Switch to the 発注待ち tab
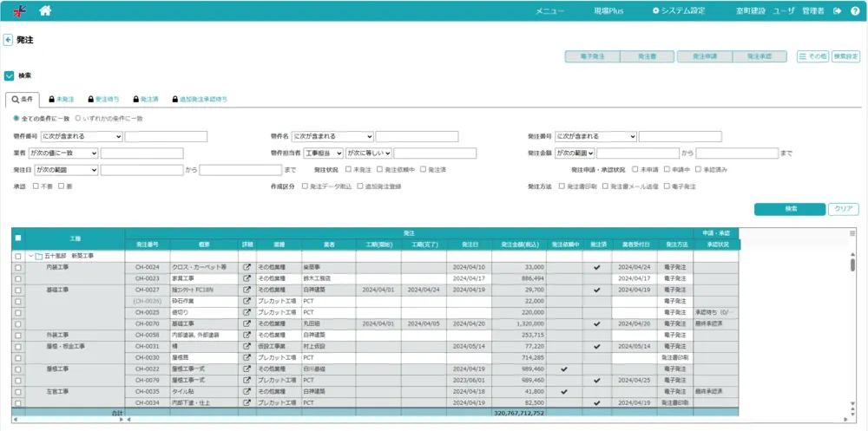 (102, 100)
